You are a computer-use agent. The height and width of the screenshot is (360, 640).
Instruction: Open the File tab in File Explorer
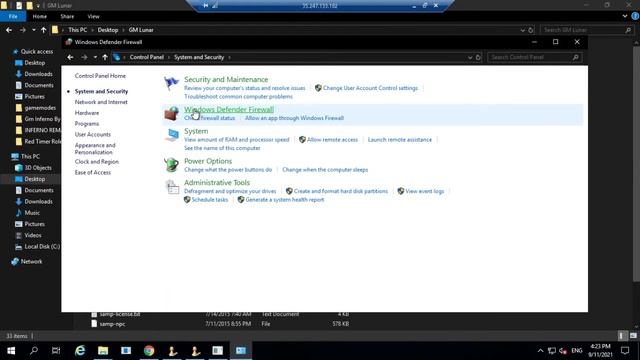(x=13, y=16)
